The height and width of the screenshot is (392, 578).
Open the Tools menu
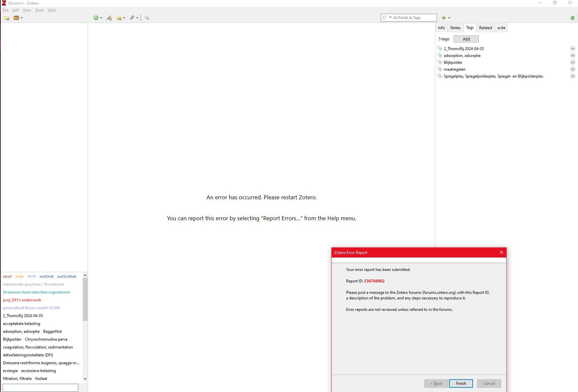[39, 10]
